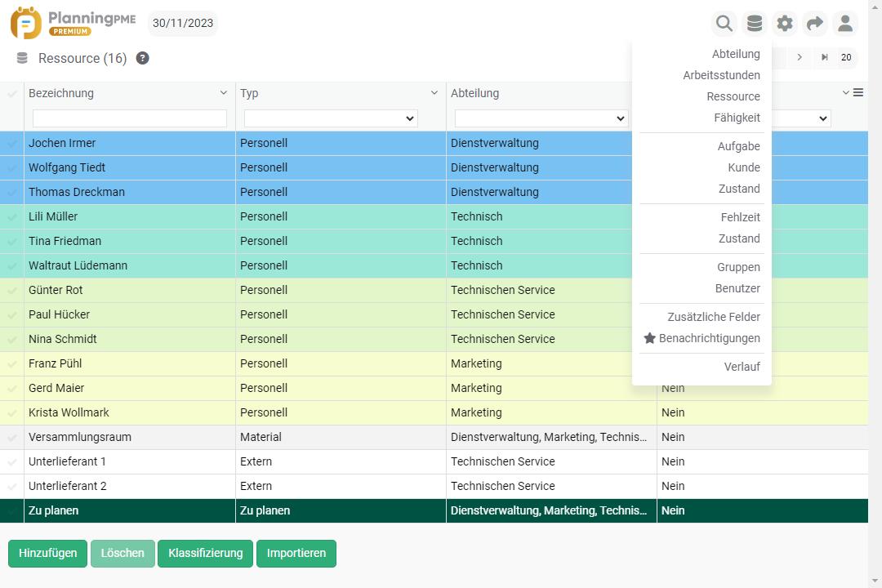Click the Bezeichnung filter text field
Viewport: 882px width, 588px height.
coord(130,118)
